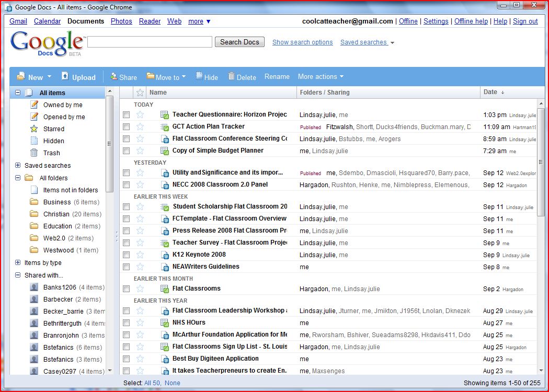Image resolution: width=549 pixels, height=392 pixels.
Task: Select the Flat Classrooms row checkbox
Action: (127, 289)
